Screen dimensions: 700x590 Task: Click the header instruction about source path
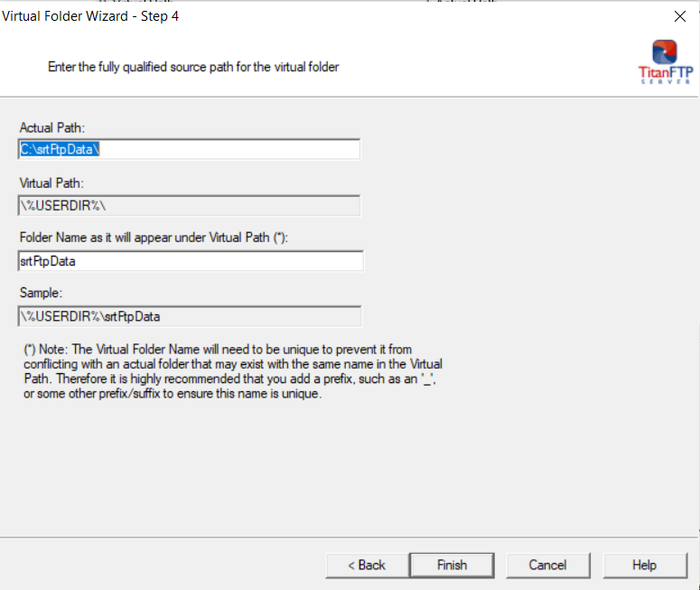(192, 67)
